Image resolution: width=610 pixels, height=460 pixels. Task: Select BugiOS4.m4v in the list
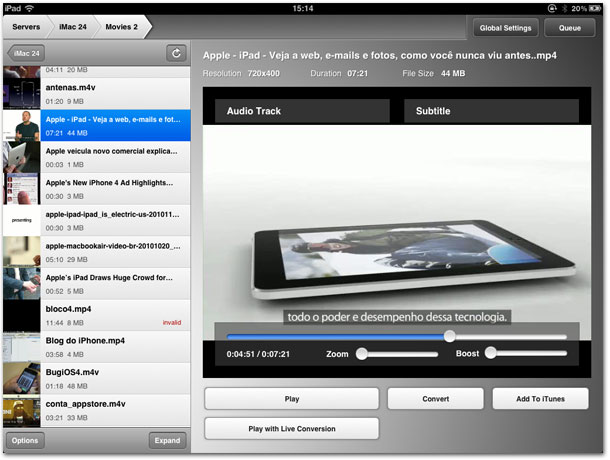(96, 379)
